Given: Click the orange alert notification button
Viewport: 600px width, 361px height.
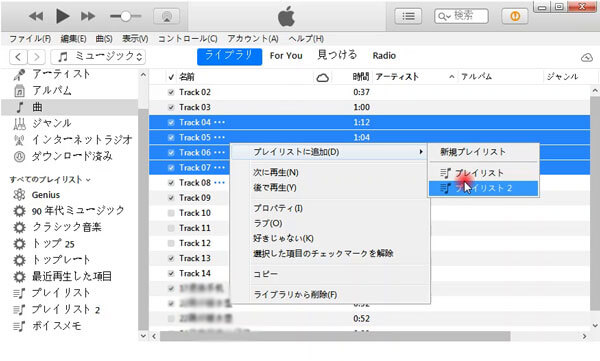Looking at the screenshot, I should [515, 16].
